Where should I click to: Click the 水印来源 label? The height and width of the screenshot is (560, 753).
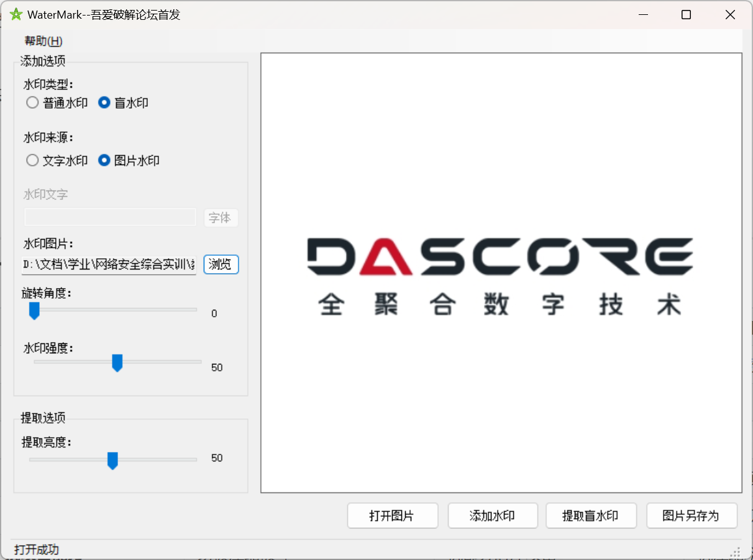pyautogui.click(x=48, y=137)
